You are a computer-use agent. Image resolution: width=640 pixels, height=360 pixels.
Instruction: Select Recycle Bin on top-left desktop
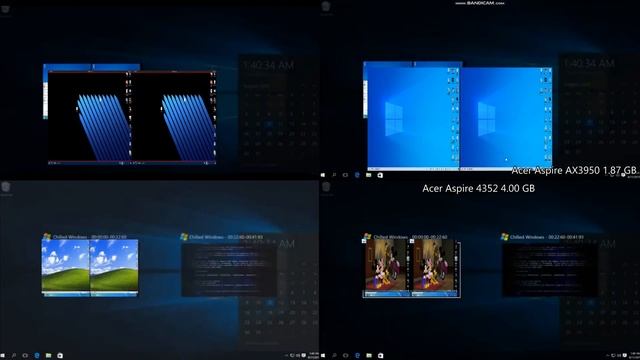pos(5,9)
